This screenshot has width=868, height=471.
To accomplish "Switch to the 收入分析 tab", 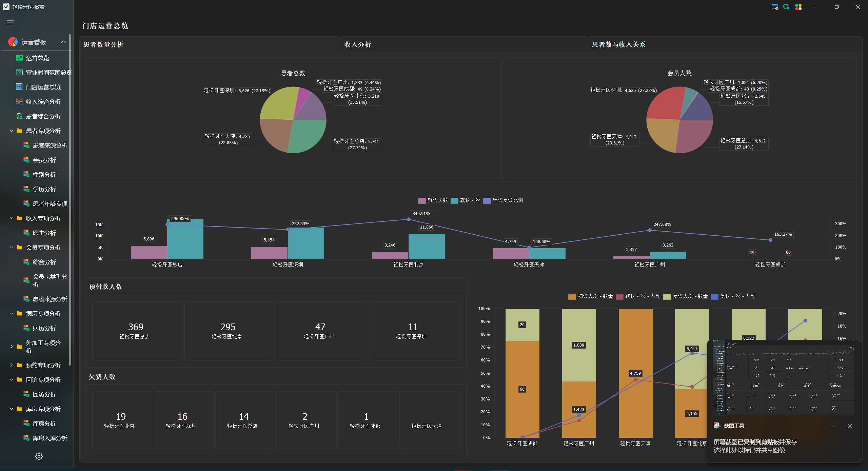I will [357, 44].
